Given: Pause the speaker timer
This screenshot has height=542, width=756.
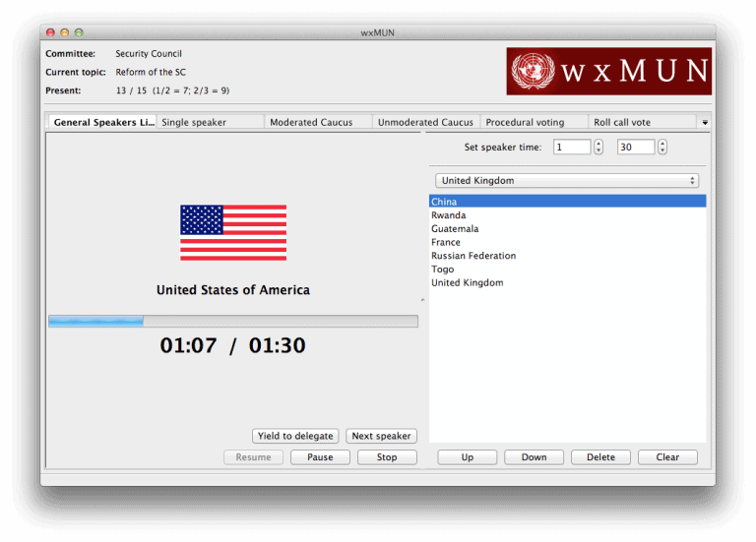Looking at the screenshot, I should pyautogui.click(x=320, y=457).
